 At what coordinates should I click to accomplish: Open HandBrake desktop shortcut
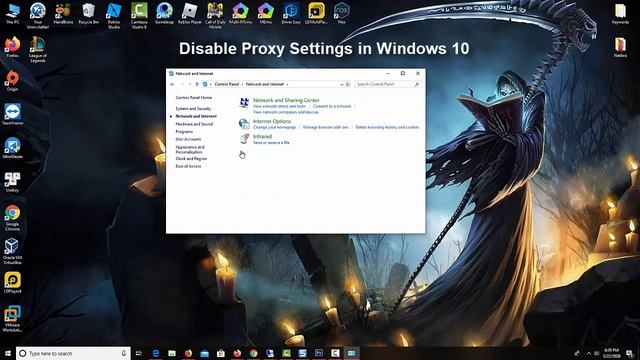pos(63,13)
